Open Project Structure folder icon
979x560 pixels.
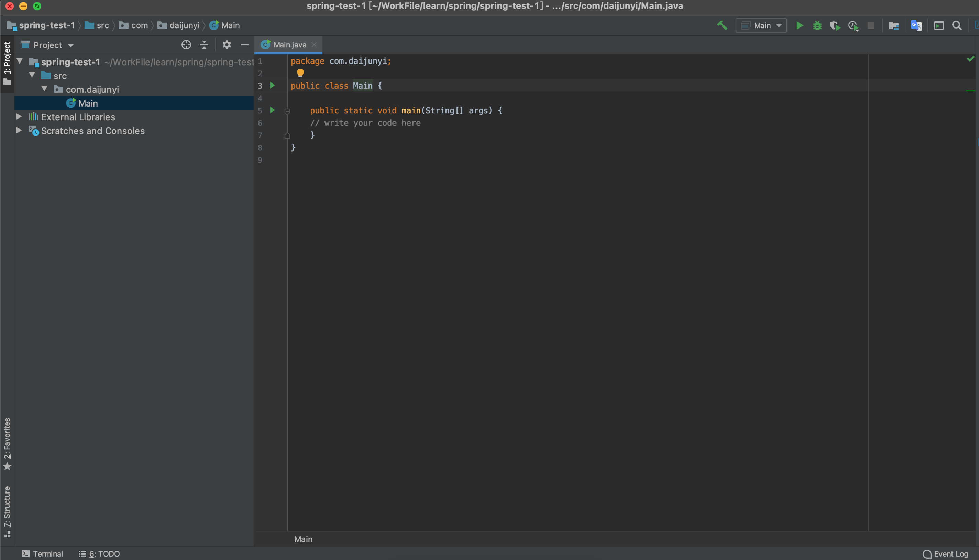pyautogui.click(x=893, y=26)
